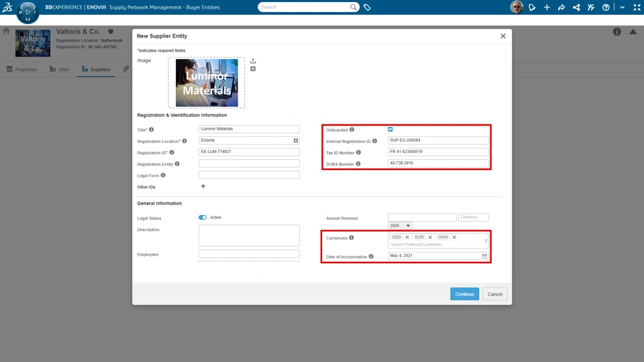The height and width of the screenshot is (362, 644).
Task: Show Title field info tooltip
Action: [151, 130]
